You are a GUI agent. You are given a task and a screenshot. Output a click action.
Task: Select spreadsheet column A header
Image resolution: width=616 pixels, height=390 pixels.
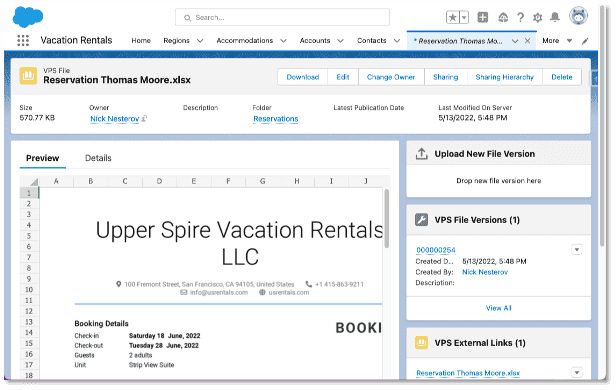pos(56,181)
